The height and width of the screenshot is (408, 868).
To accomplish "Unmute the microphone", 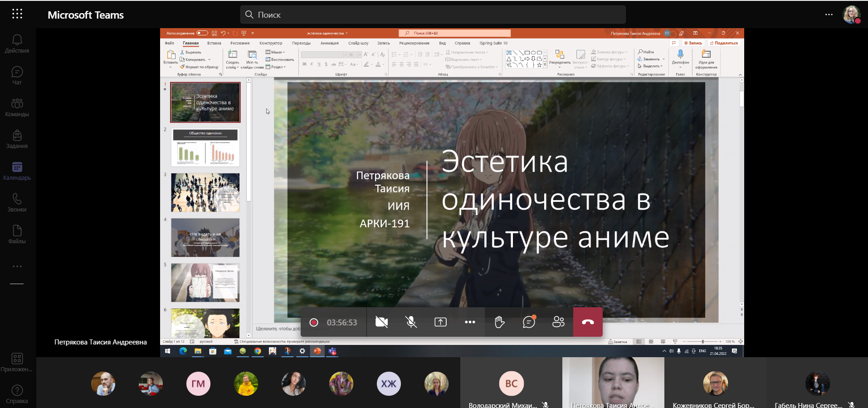I will coord(411,322).
